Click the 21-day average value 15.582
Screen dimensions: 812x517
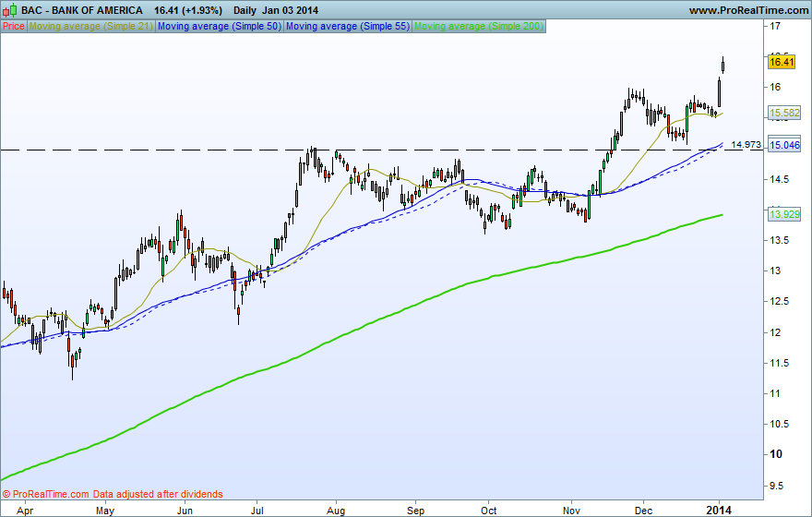(784, 113)
